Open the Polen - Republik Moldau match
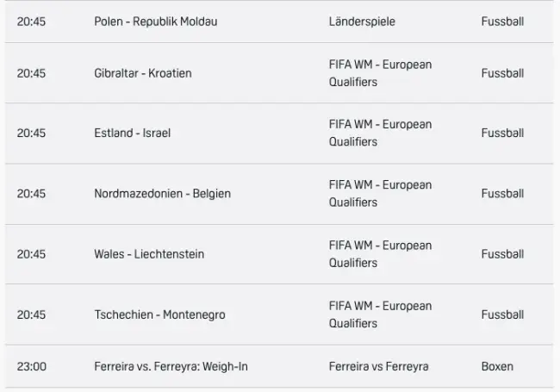Screen dimensions: 560x392 (x=155, y=22)
